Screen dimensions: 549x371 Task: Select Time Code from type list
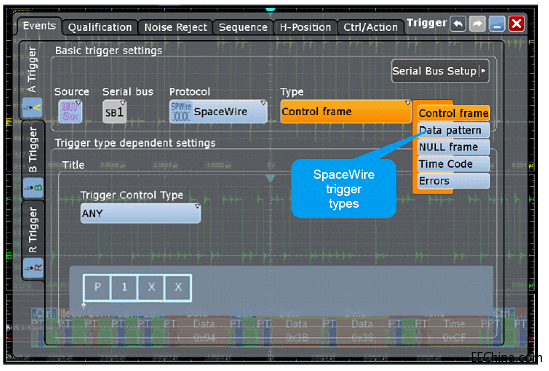point(453,164)
